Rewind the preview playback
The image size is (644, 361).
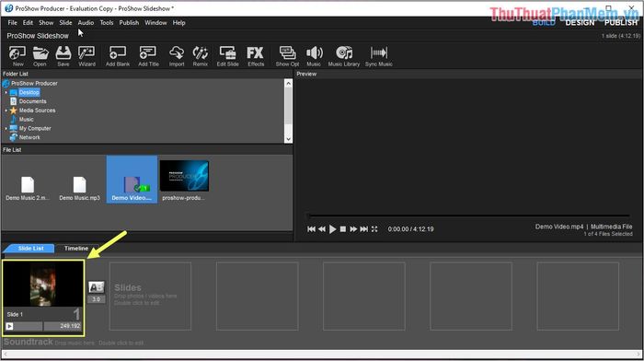322,229
